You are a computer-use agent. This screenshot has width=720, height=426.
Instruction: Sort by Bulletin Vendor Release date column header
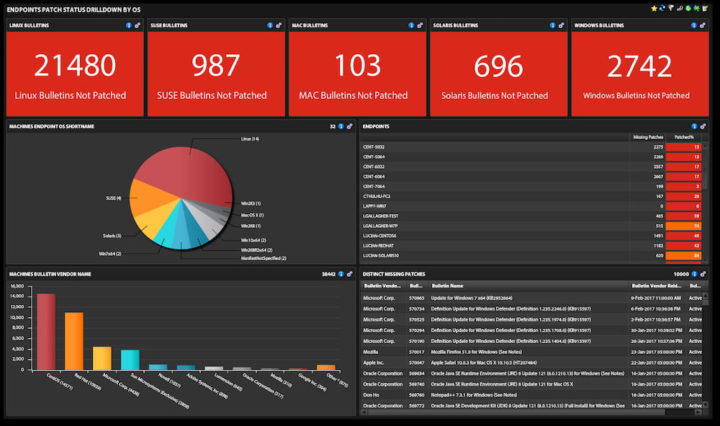click(x=656, y=286)
